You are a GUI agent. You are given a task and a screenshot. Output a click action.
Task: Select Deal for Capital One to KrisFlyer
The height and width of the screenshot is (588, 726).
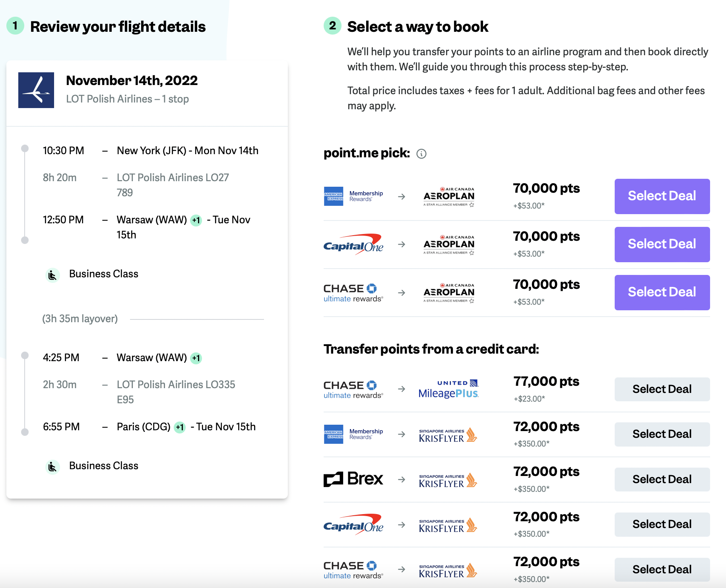(x=662, y=524)
